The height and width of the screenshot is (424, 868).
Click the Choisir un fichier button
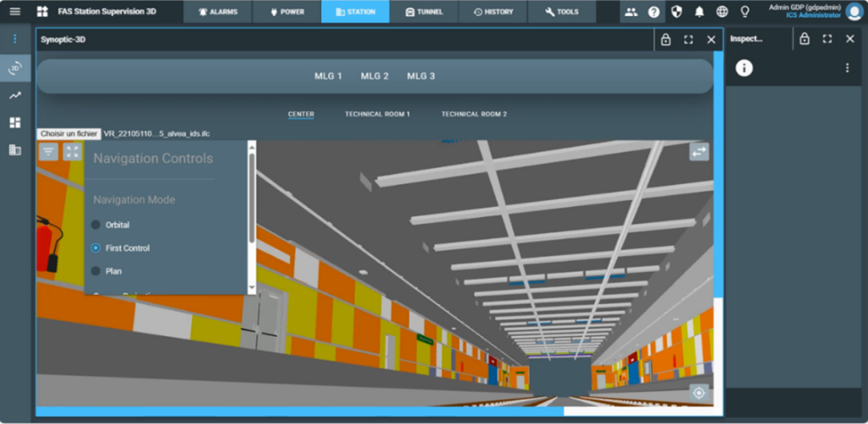[x=69, y=133]
